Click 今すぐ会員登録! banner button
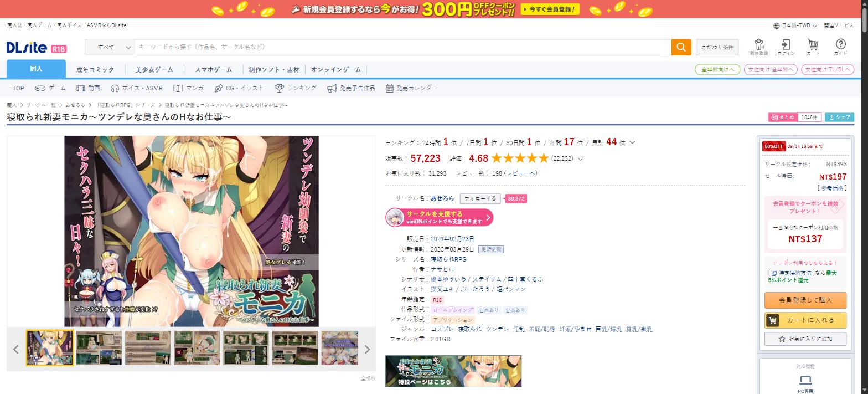 pyautogui.click(x=550, y=9)
